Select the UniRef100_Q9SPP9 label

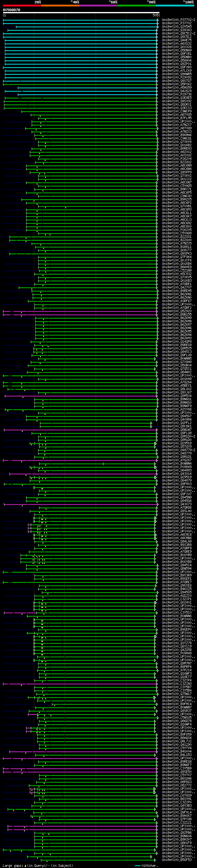pos(177,172)
